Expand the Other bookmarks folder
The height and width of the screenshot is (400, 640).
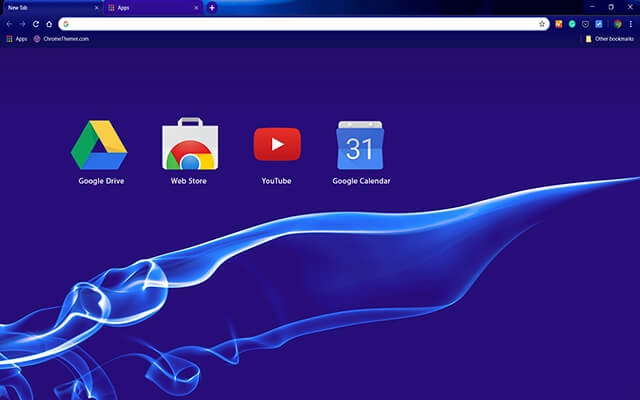(x=610, y=39)
